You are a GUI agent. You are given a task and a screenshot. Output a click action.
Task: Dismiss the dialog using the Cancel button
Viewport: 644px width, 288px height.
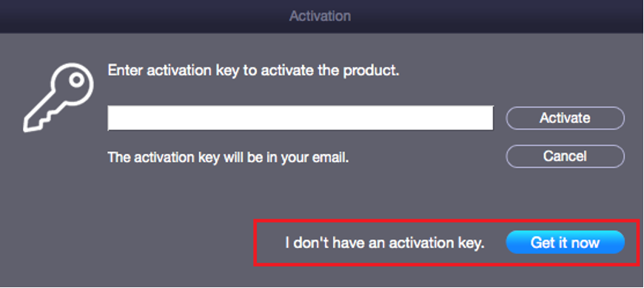[565, 156]
